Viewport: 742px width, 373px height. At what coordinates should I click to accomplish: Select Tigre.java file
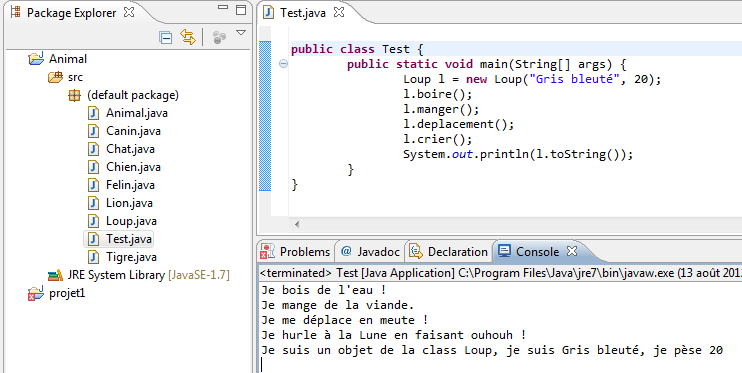[x=131, y=257]
